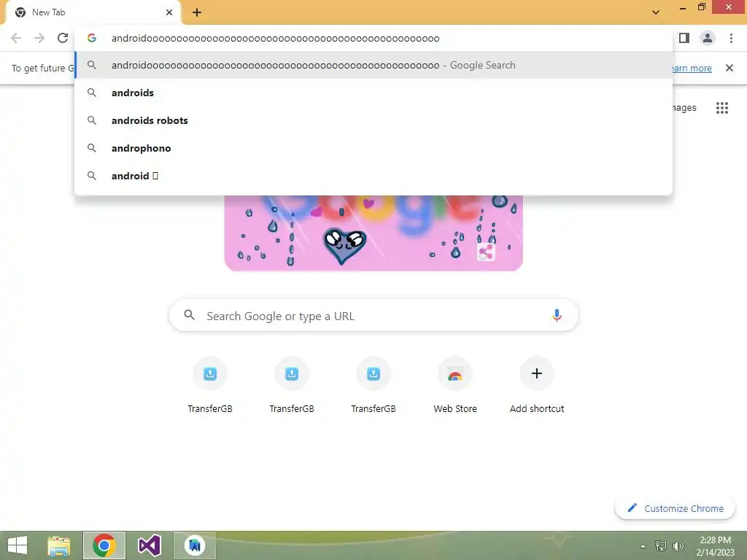Open Chrome three-dot menu
Viewport: 747px width, 560px height.
[x=731, y=38]
